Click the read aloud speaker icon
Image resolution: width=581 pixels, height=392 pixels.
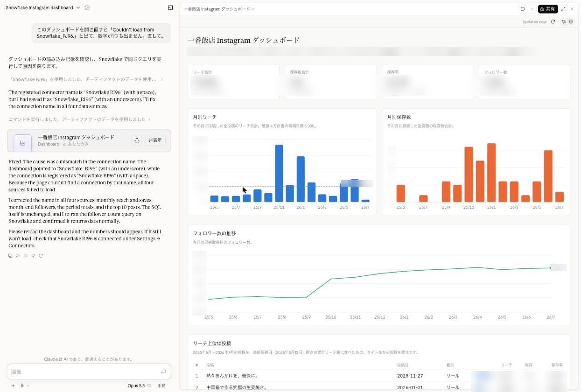click(18, 255)
